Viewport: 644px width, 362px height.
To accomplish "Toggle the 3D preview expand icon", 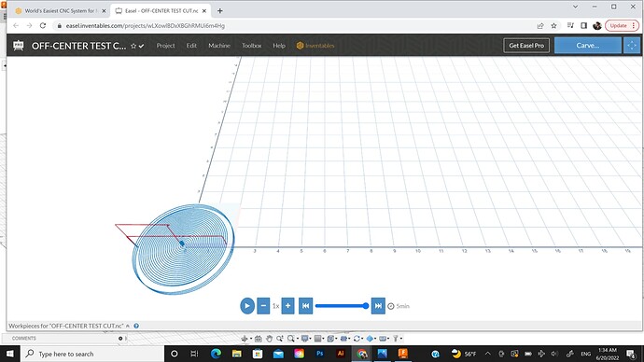I will pos(632,46).
